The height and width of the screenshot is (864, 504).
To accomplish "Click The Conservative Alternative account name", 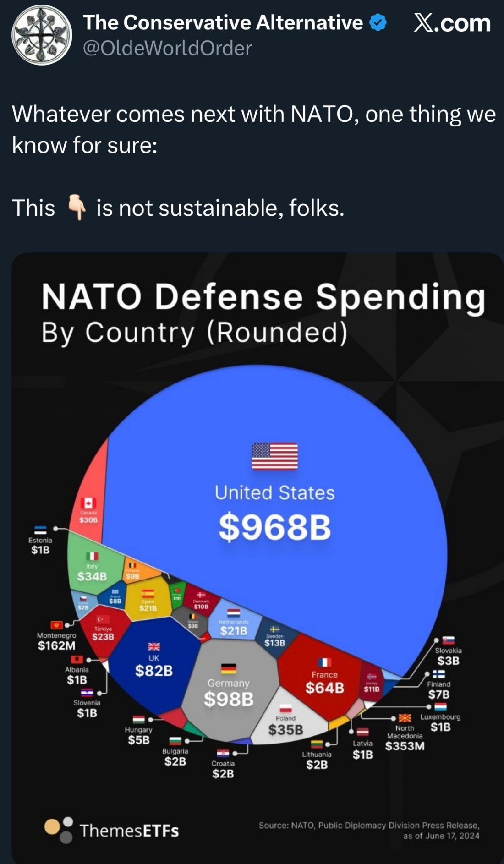I will (x=223, y=22).
